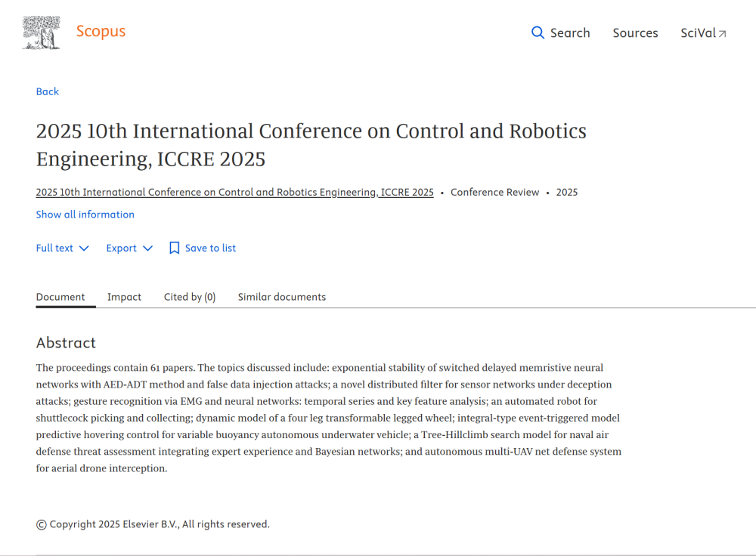Expand the Full text dropdown
756x556 pixels.
(62, 248)
